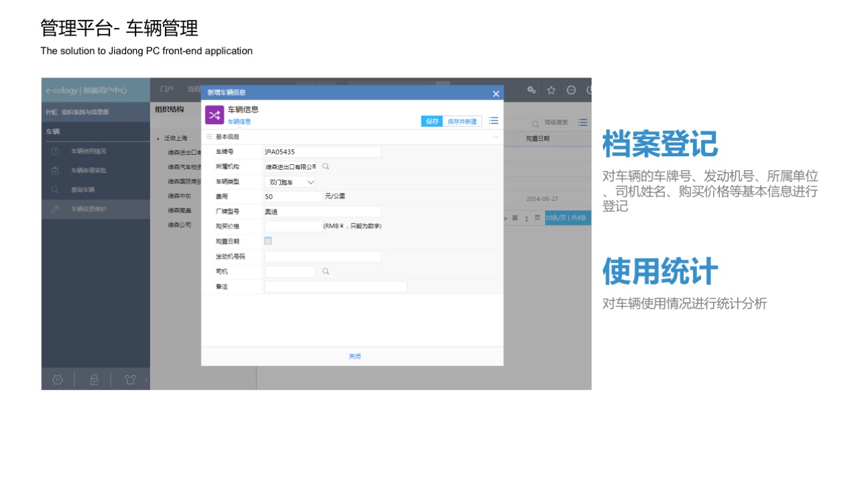Click 保存并新建 to save and create new
The height and width of the screenshot is (488, 868).
coord(462,121)
